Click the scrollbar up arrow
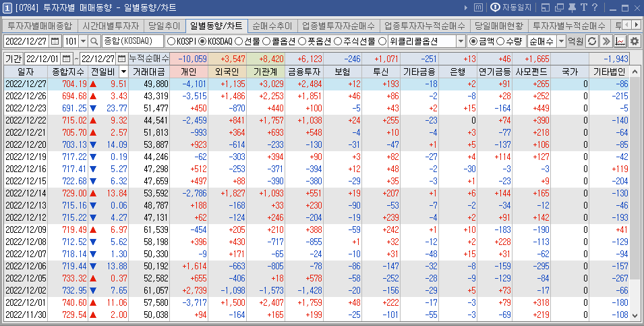Screen dimensions: 644x326 635,72
